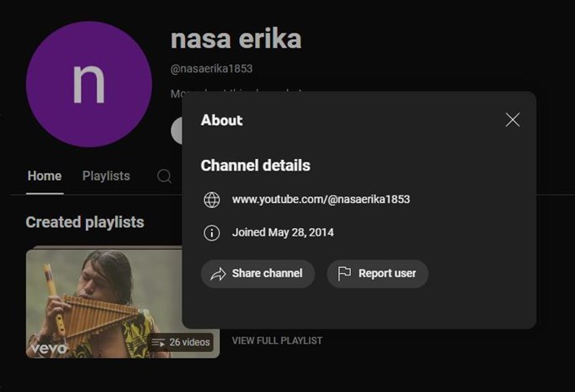Viewport: 575px width, 392px height.
Task: Click the globe icon beside the channel URL
Action: (x=212, y=200)
